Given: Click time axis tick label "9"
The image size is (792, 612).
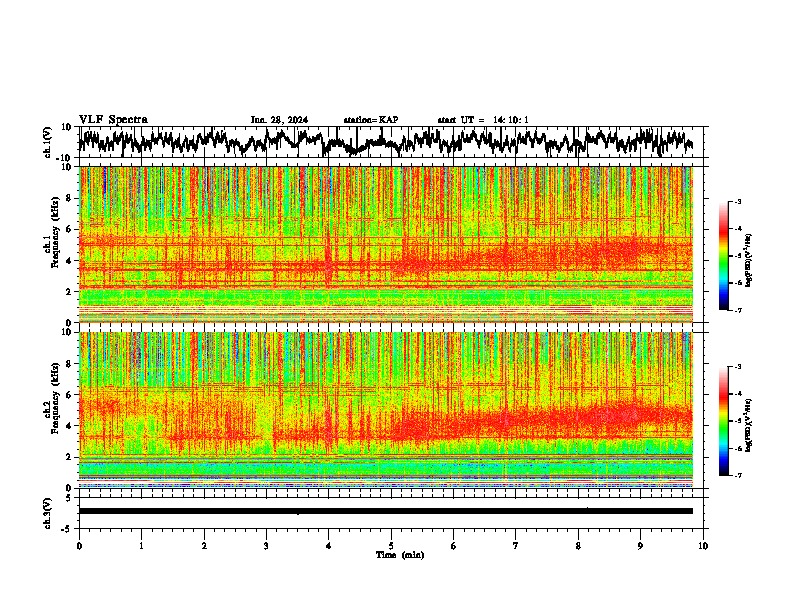Looking at the screenshot, I should [x=640, y=546].
